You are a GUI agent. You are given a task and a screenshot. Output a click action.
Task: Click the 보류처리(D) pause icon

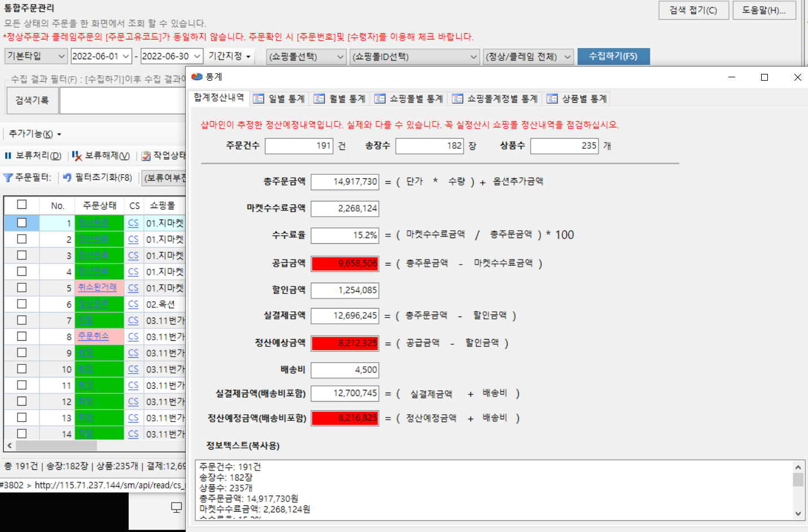[8, 156]
